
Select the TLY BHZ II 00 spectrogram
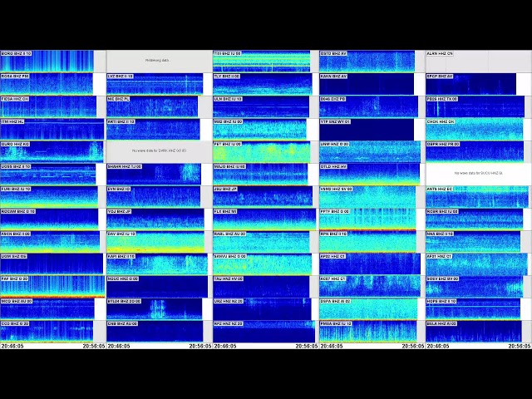(x=263, y=84)
